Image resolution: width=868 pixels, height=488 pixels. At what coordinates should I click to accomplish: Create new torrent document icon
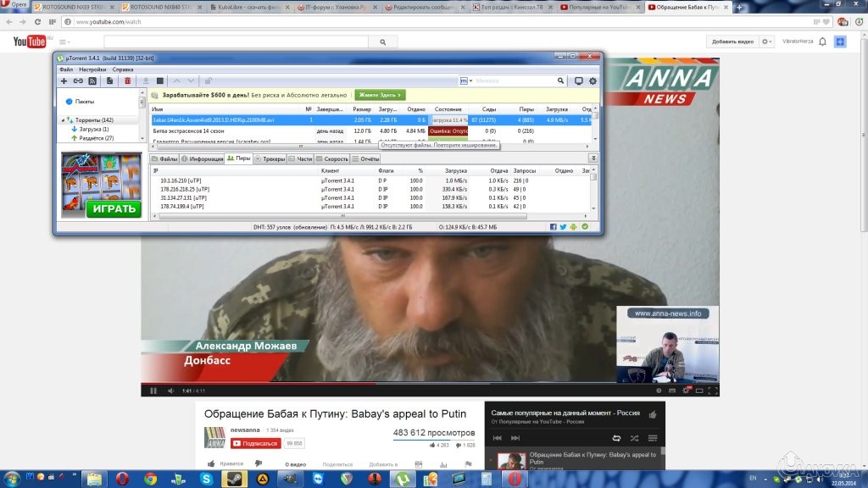point(109,80)
